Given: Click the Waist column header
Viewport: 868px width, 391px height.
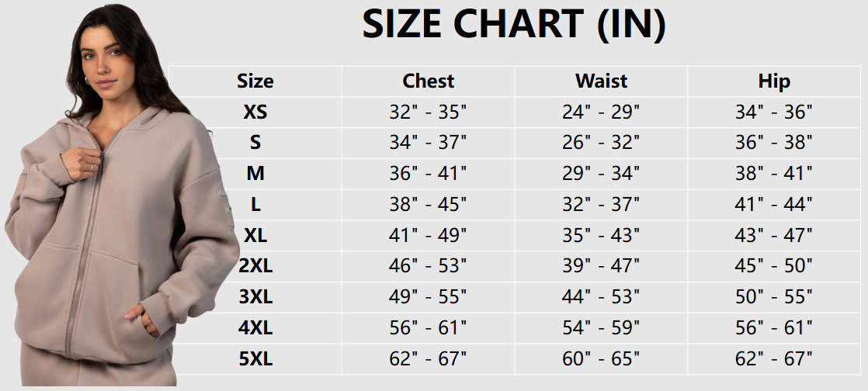Looking at the screenshot, I should point(601,81).
